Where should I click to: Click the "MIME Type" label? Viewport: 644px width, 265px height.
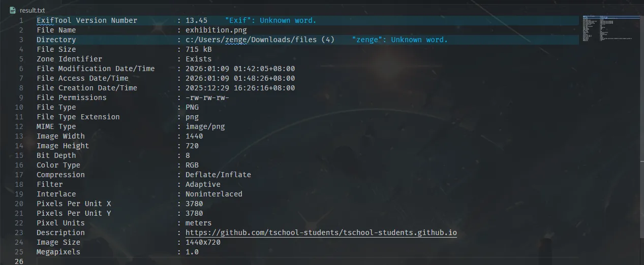(x=56, y=126)
